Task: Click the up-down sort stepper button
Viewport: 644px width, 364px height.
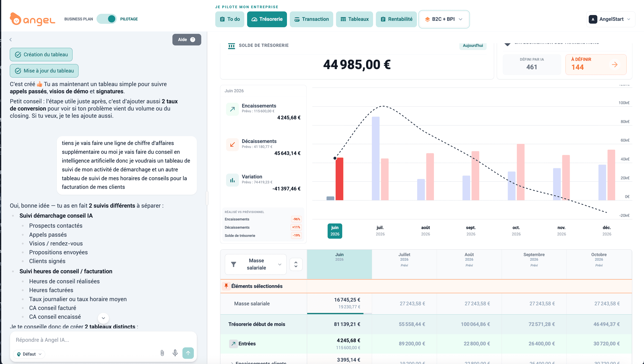Action: 296,264
